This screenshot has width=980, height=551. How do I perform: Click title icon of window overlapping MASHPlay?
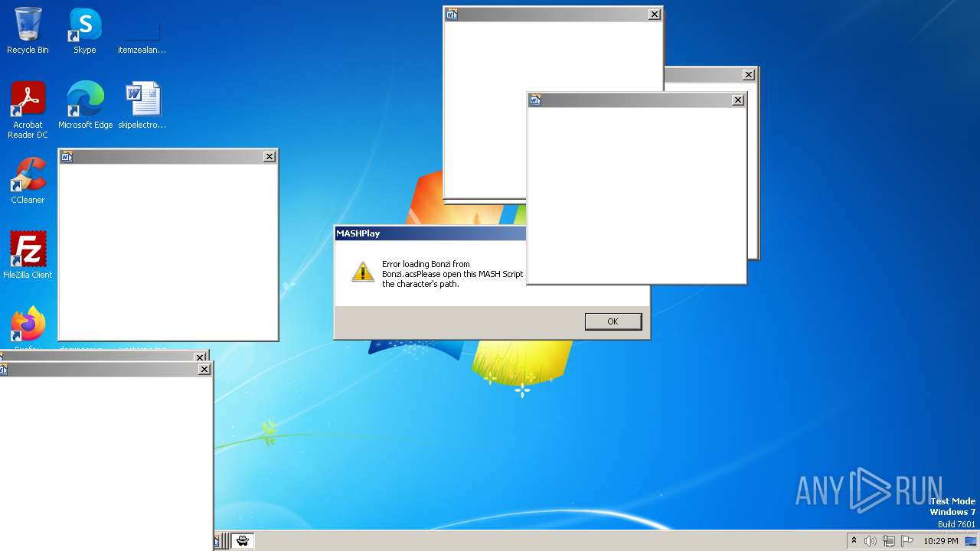pyautogui.click(x=535, y=100)
